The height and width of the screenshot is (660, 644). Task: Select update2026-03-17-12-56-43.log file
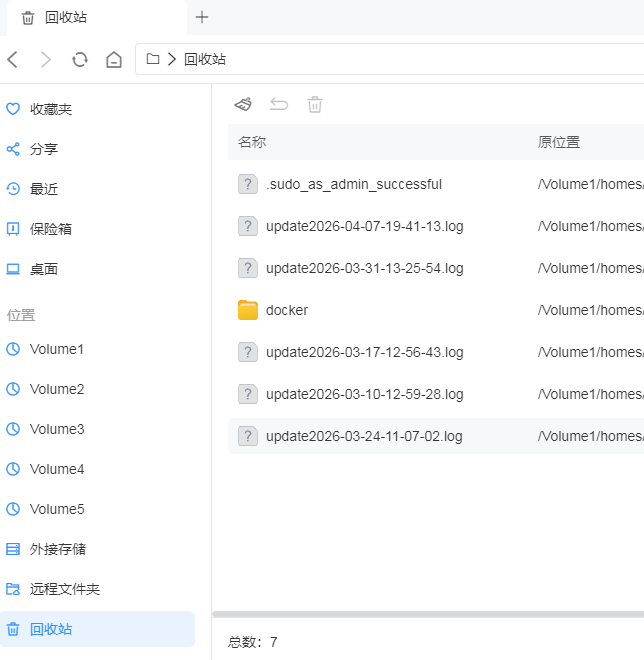pos(436,352)
